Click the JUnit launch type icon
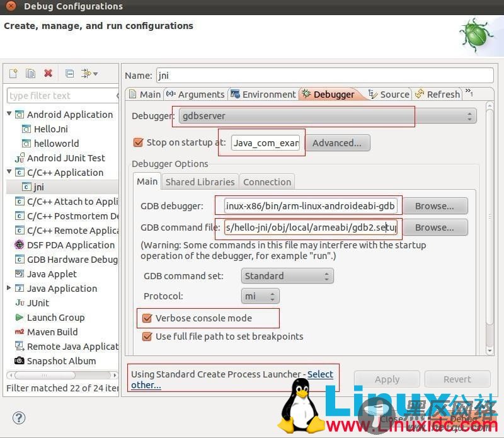 20,303
